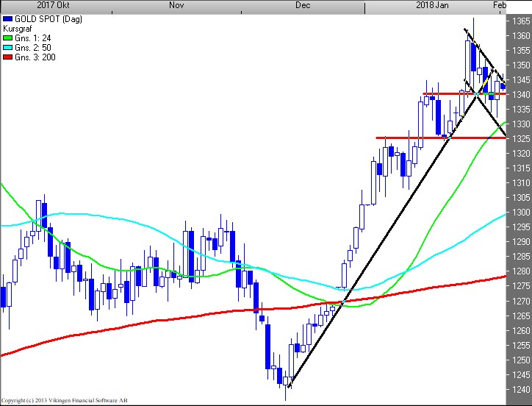
Task: Select the Nov month header
Action: 176,5
